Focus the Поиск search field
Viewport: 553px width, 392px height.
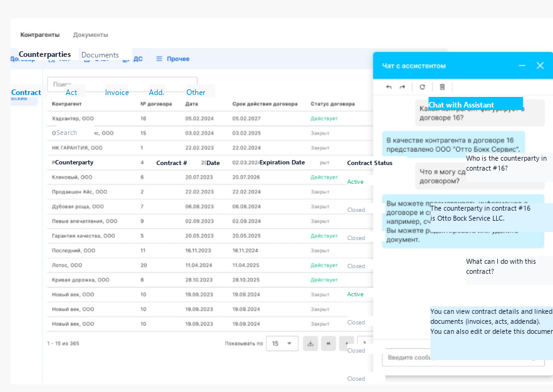(123, 84)
